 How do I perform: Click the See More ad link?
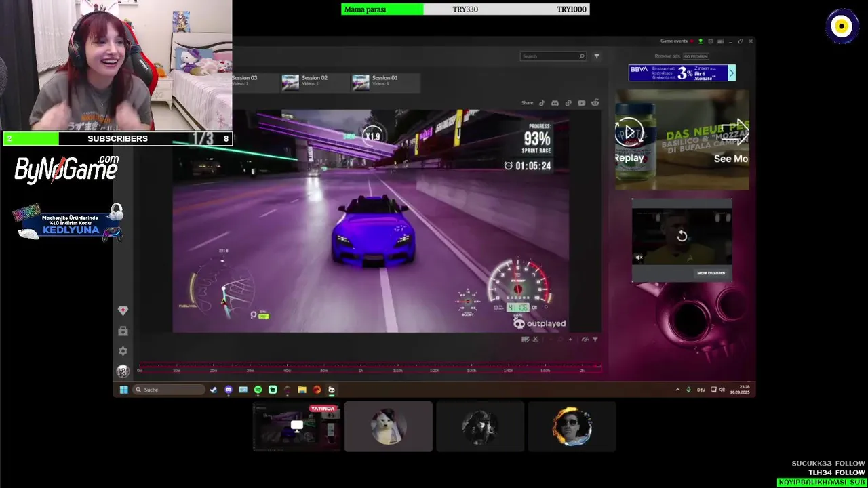click(x=731, y=159)
